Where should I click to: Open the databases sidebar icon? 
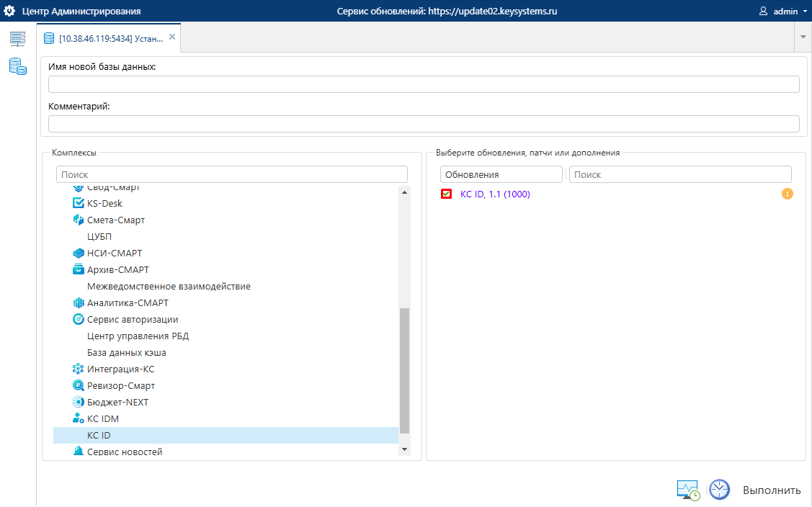17,66
